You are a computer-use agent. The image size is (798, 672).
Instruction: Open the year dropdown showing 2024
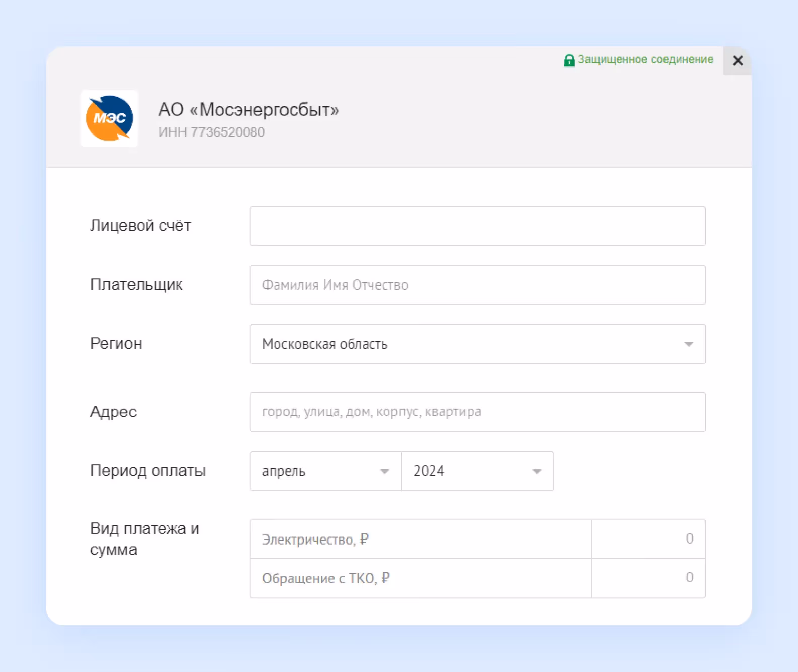point(477,471)
